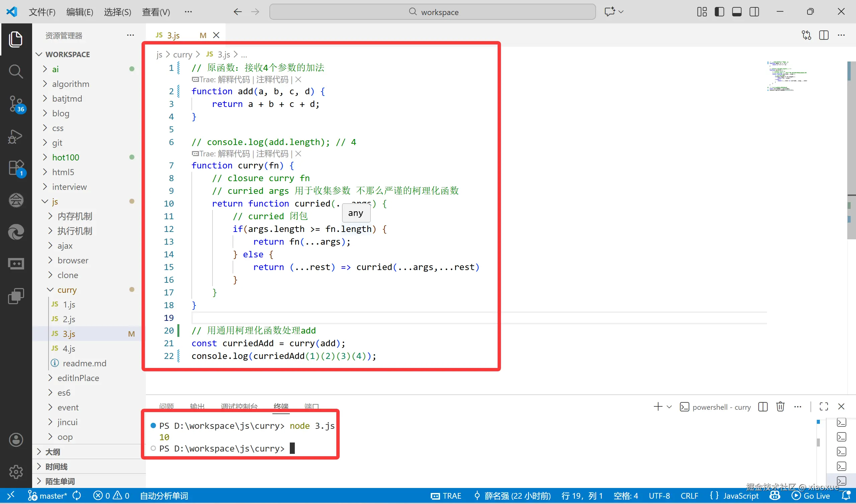856x504 pixels.
Task: Click the workspace search box at top
Action: (x=433, y=12)
